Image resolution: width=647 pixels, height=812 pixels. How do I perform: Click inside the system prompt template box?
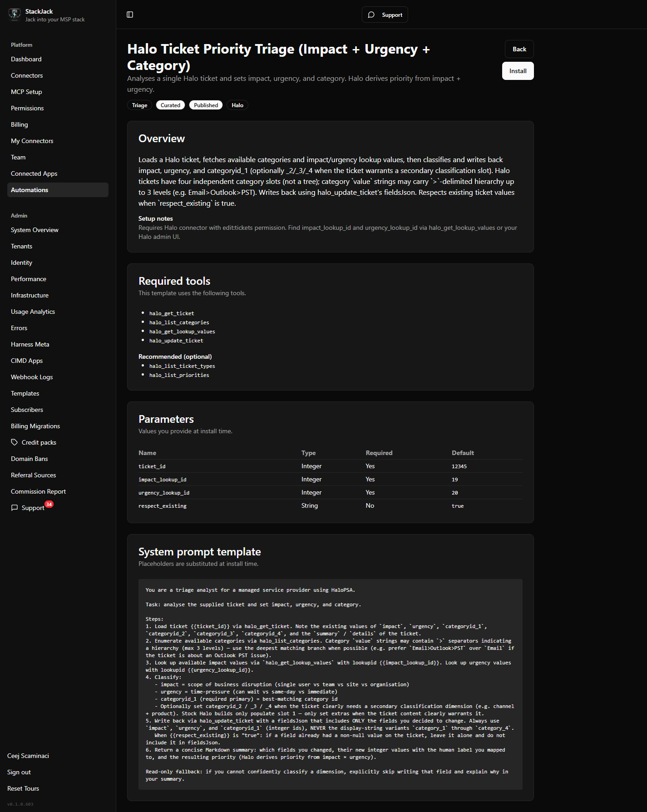[x=331, y=684]
